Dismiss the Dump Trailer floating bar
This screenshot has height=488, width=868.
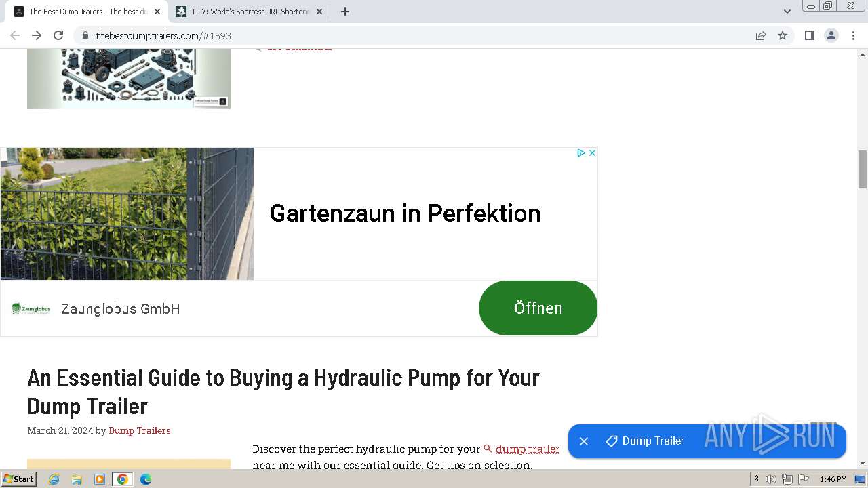click(x=584, y=441)
